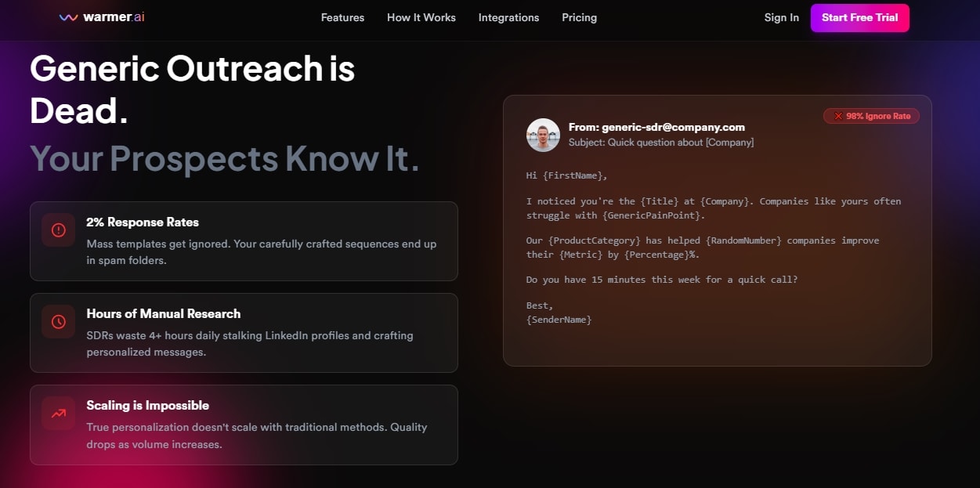This screenshot has width=980, height=488.
Task: Click the "Your Prospects Know It." subheadline
Action: (224, 158)
